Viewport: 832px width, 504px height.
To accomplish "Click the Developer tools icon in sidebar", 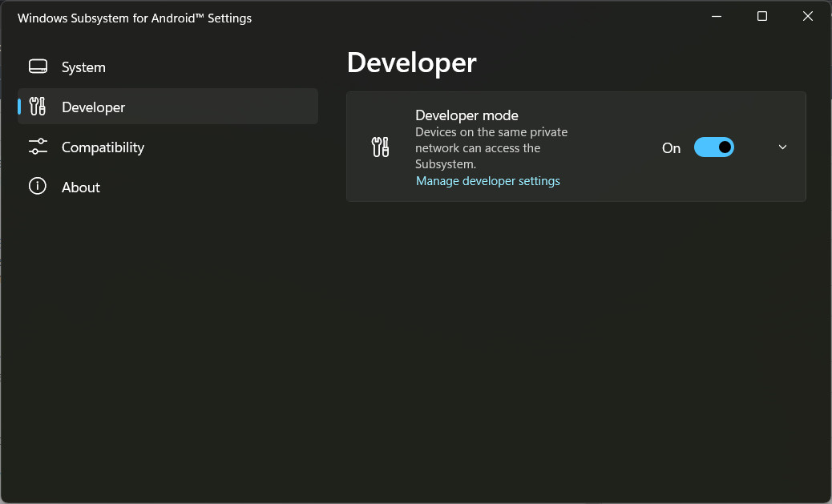I will point(38,107).
